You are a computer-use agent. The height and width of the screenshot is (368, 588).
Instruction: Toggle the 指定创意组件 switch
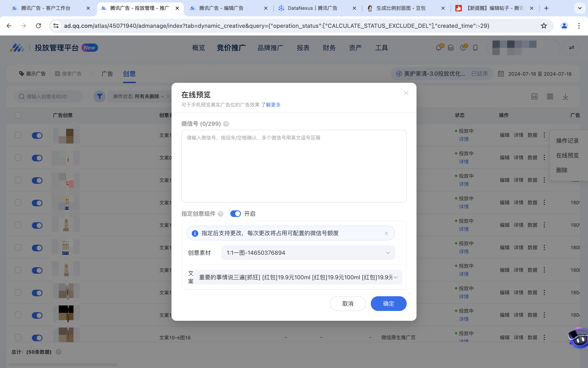click(235, 214)
